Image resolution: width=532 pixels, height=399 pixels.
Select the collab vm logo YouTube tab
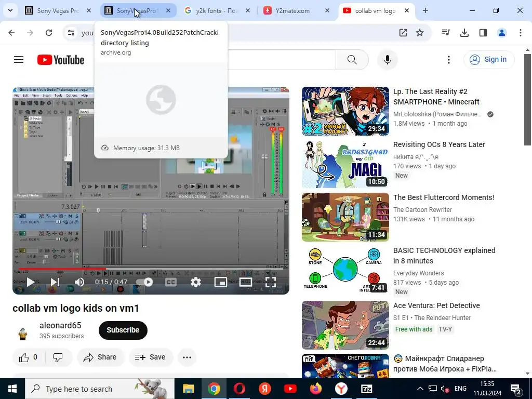[376, 10]
